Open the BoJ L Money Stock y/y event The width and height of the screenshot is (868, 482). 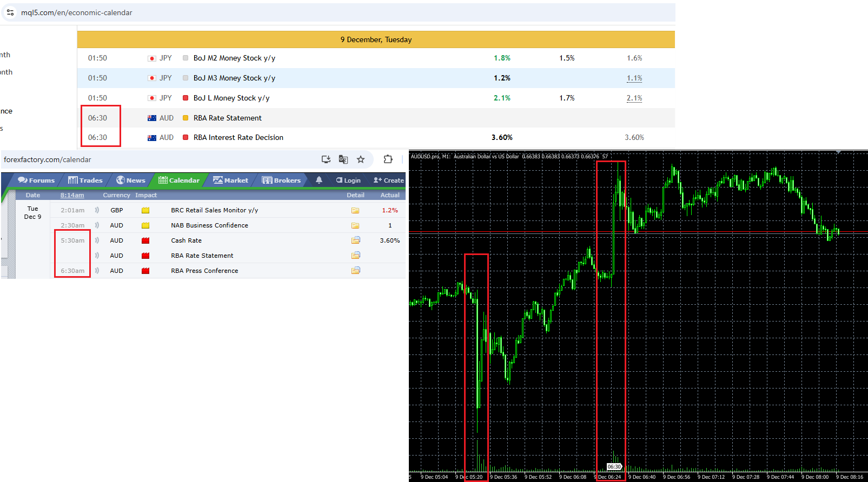[x=231, y=98]
